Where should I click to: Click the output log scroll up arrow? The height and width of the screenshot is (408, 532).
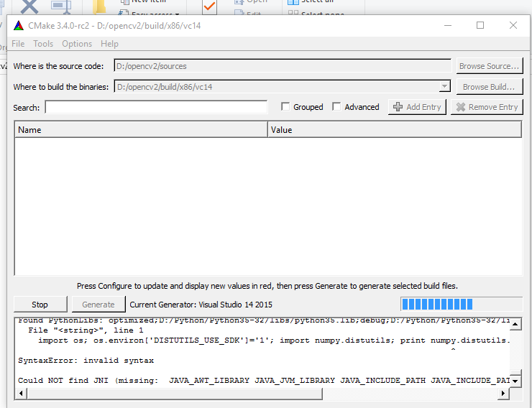click(515, 324)
